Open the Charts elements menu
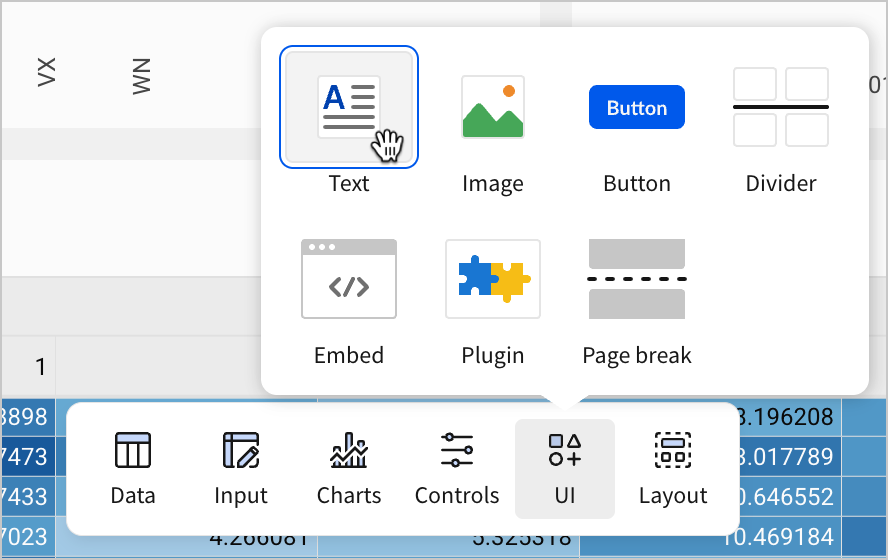888x560 pixels. pyautogui.click(x=349, y=468)
